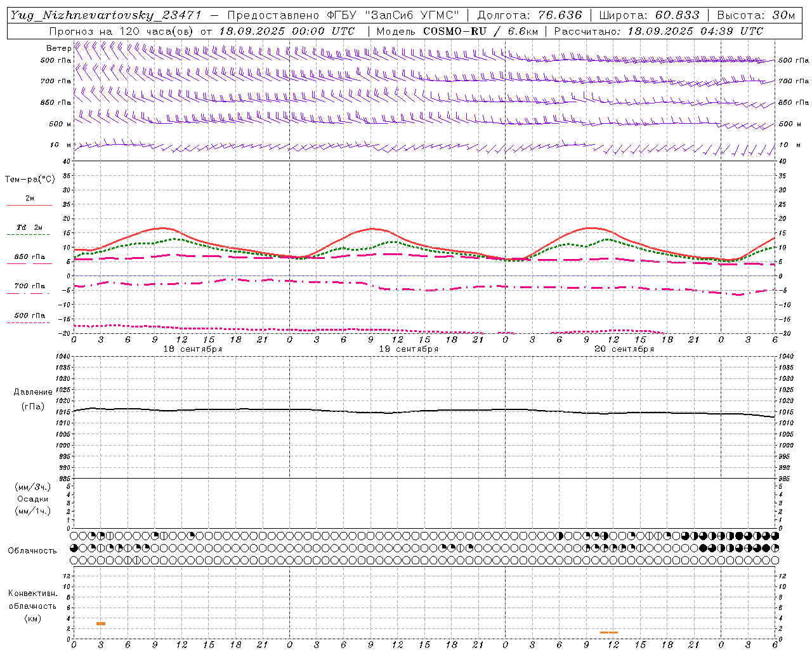Select the Td 2м dew point legend entry
Screen dimensions: 812x650
tap(29, 227)
